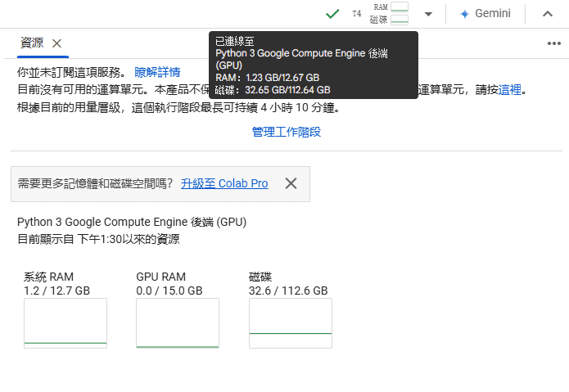Close the 資源 tab

pos(56,43)
